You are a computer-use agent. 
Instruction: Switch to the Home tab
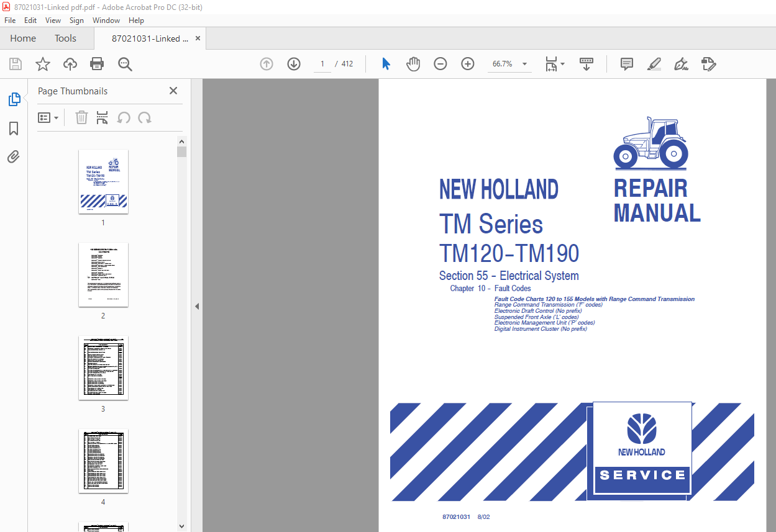(x=23, y=38)
